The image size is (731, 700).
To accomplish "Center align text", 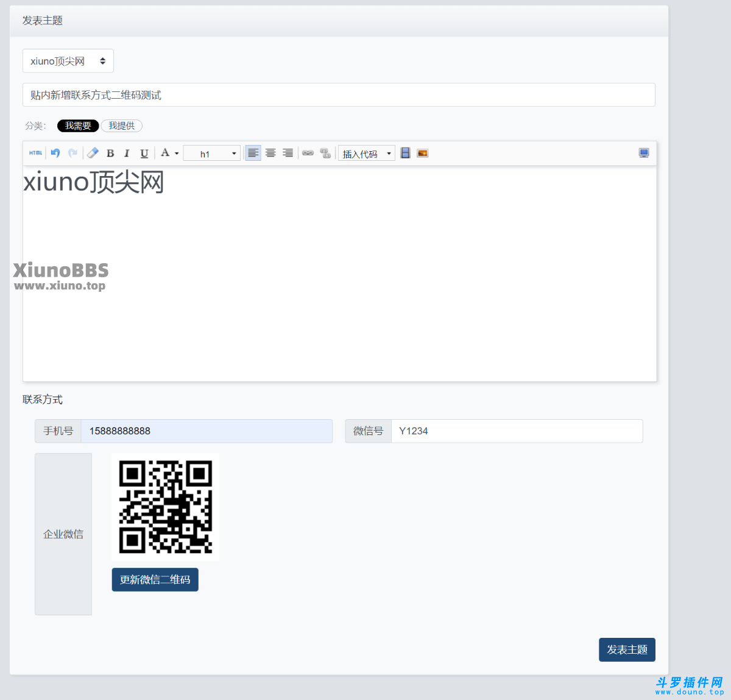I will (x=270, y=153).
